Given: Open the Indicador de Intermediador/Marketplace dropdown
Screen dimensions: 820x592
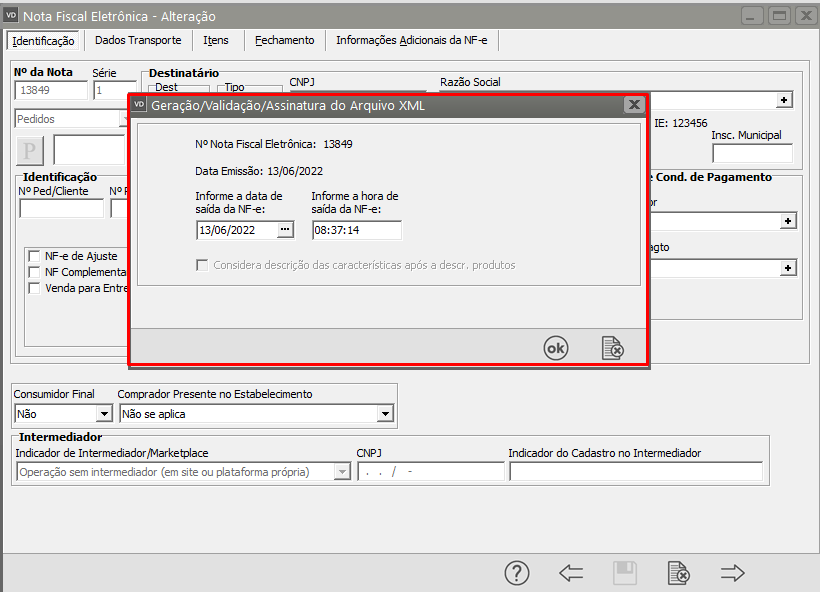Looking at the screenshot, I should point(342,472).
